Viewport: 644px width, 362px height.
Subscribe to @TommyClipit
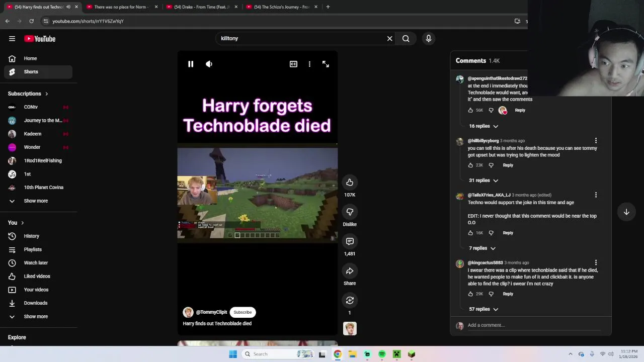coord(243,312)
